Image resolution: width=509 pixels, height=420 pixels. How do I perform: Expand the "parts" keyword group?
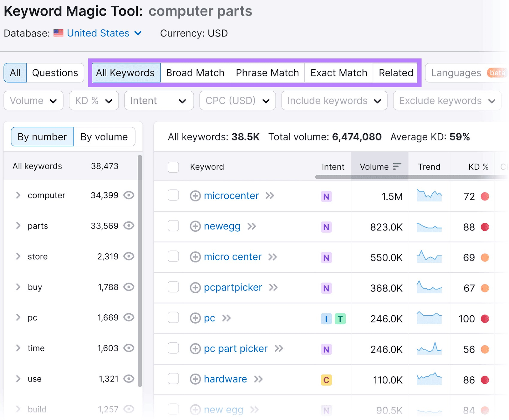click(18, 226)
